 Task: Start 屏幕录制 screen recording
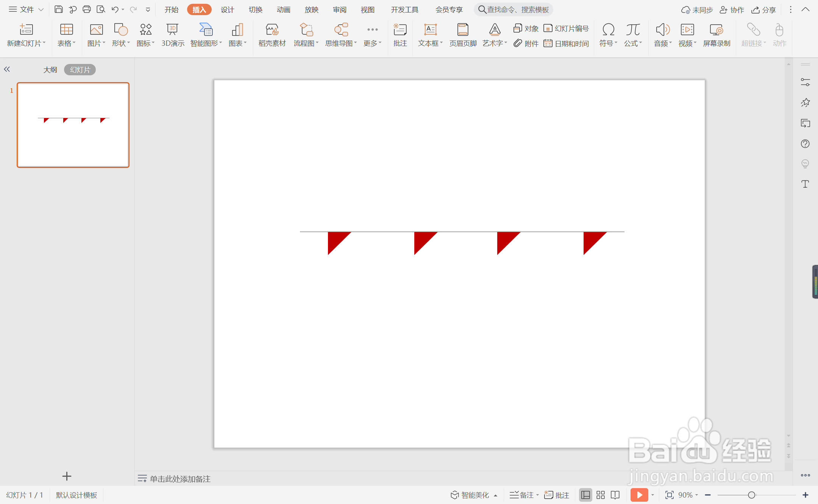point(717,35)
